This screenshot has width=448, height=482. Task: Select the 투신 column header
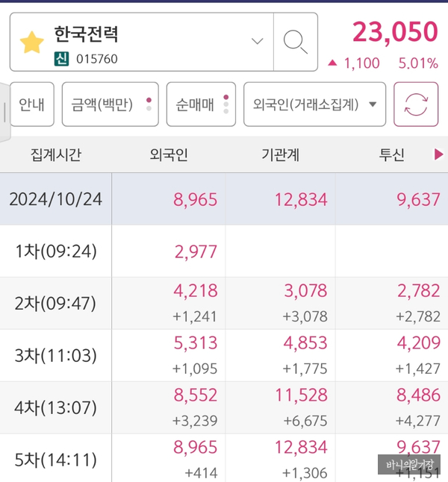[x=391, y=154]
